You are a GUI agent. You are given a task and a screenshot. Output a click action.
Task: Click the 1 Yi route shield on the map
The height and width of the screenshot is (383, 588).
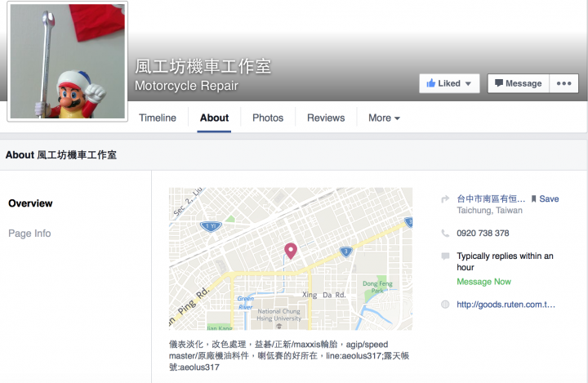(x=212, y=226)
